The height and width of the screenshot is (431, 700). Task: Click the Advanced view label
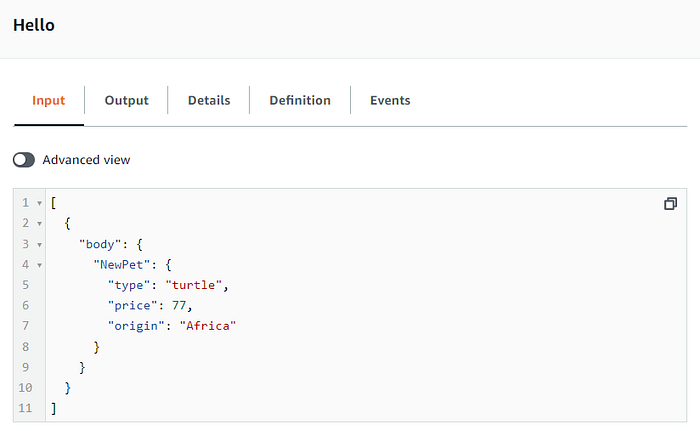coord(86,160)
